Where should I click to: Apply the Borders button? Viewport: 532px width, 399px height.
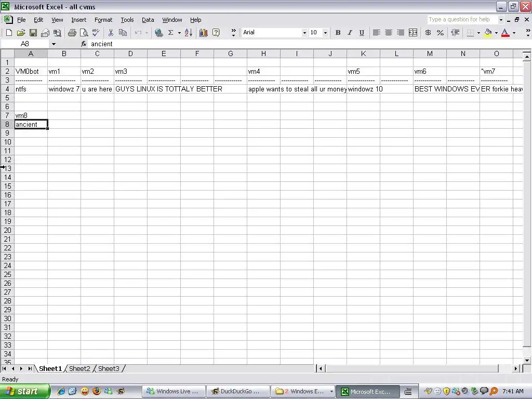point(470,33)
